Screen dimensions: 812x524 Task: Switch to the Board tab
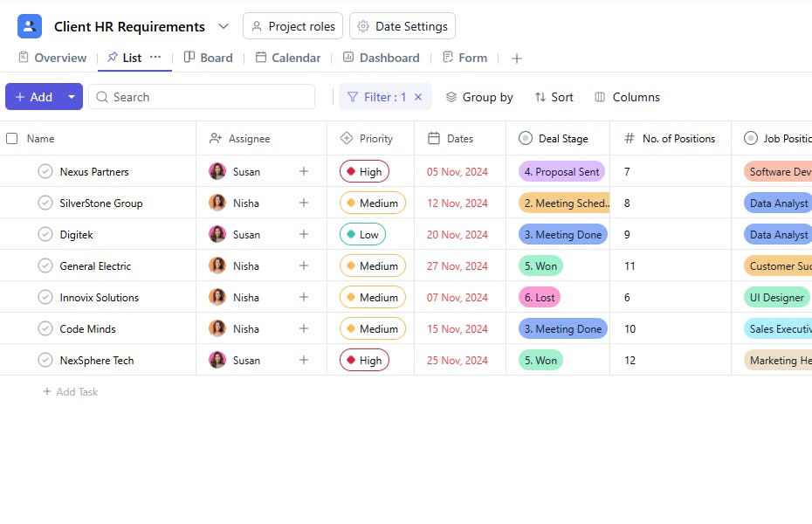pyautogui.click(x=208, y=59)
